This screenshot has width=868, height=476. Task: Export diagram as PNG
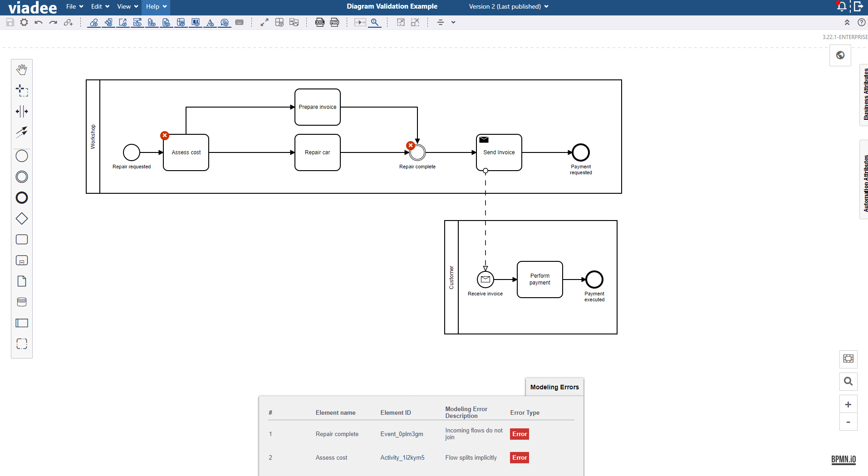coord(334,22)
